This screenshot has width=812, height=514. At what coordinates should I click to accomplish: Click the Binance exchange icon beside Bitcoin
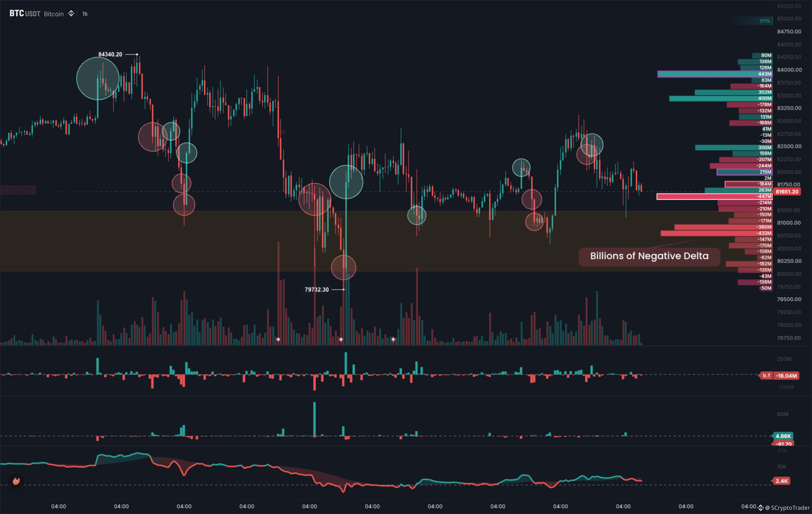pos(71,13)
